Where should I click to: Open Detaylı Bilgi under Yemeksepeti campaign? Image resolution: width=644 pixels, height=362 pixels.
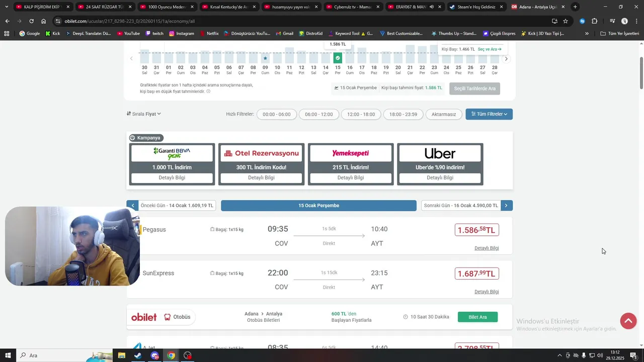[351, 178]
